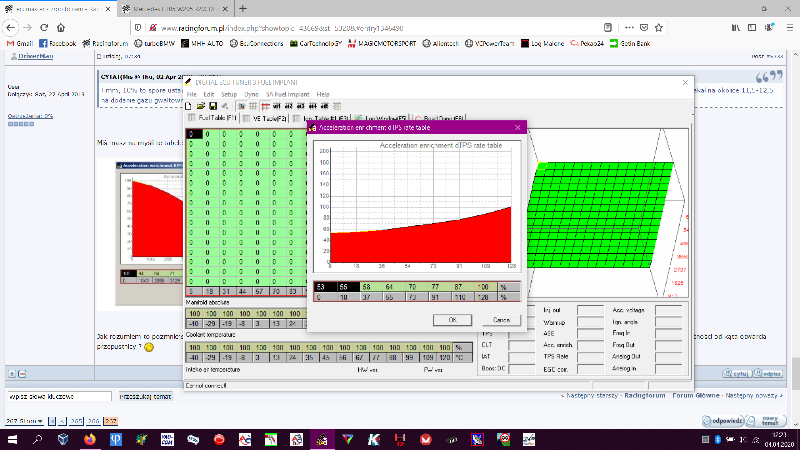Open Windows Start menu
The height and width of the screenshot is (450, 800).
point(12,439)
